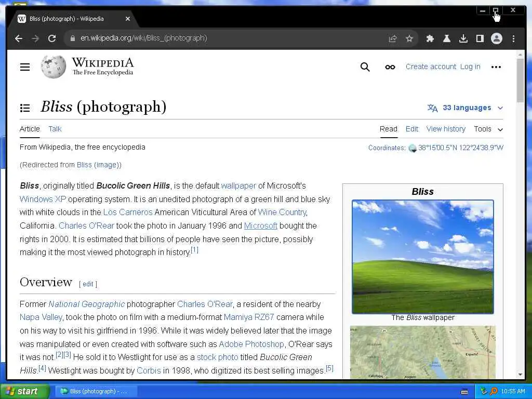Click the Create account link
The image size is (532, 399).
[431, 67]
